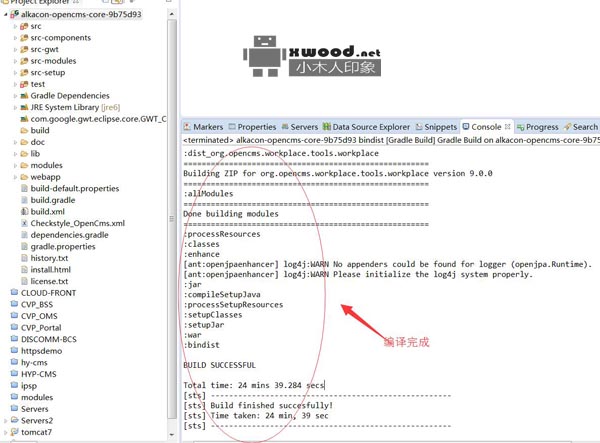Click the history.txt file icon
The width and height of the screenshot is (600, 443).
[24, 258]
